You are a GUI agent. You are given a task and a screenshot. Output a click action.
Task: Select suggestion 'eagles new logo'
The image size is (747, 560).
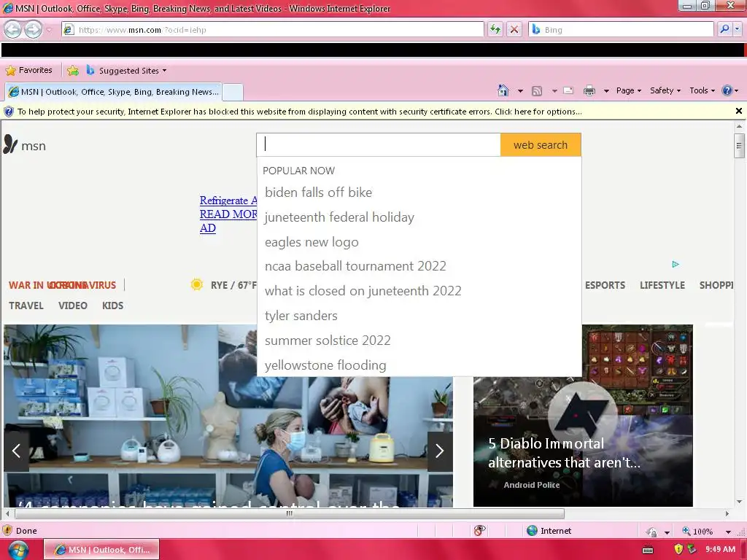(311, 242)
